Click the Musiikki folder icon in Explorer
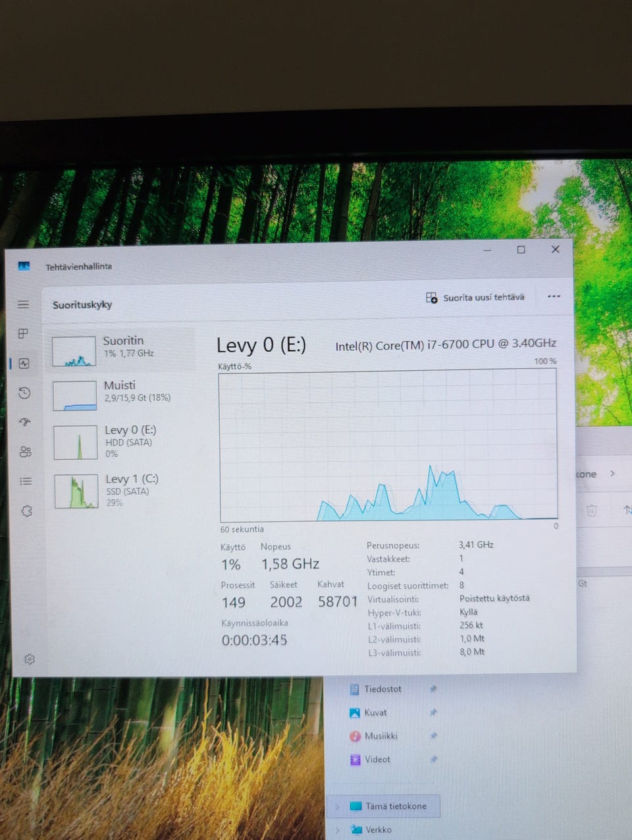The image size is (632, 840). click(x=355, y=736)
